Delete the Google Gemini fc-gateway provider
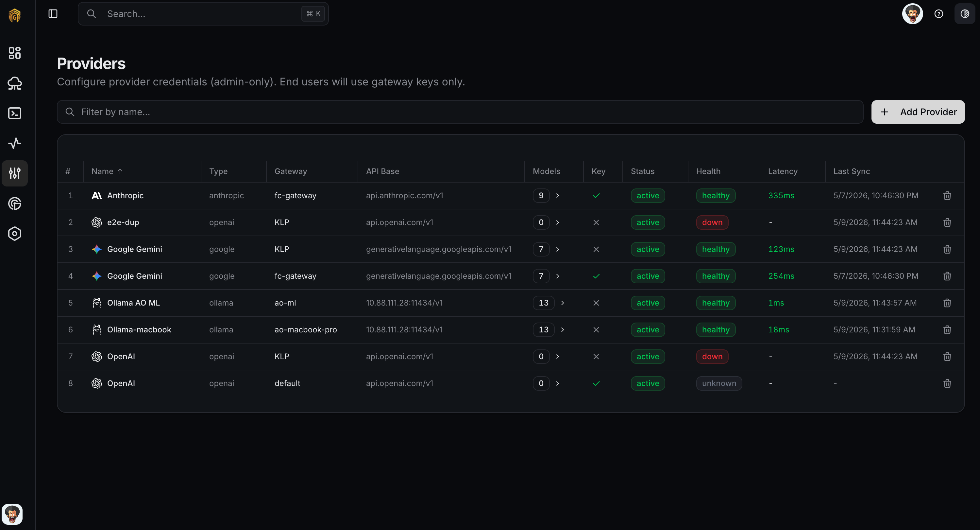The height and width of the screenshot is (530, 980). pyautogui.click(x=947, y=276)
